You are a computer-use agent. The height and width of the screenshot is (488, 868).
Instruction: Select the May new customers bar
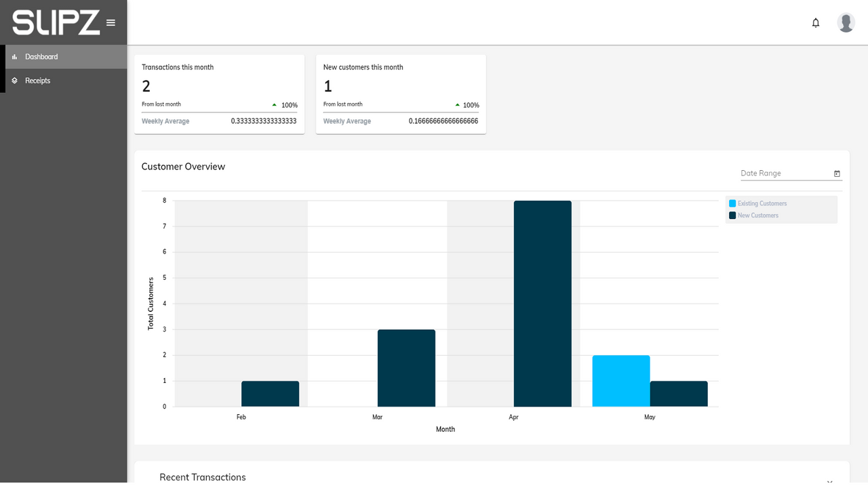tap(679, 394)
